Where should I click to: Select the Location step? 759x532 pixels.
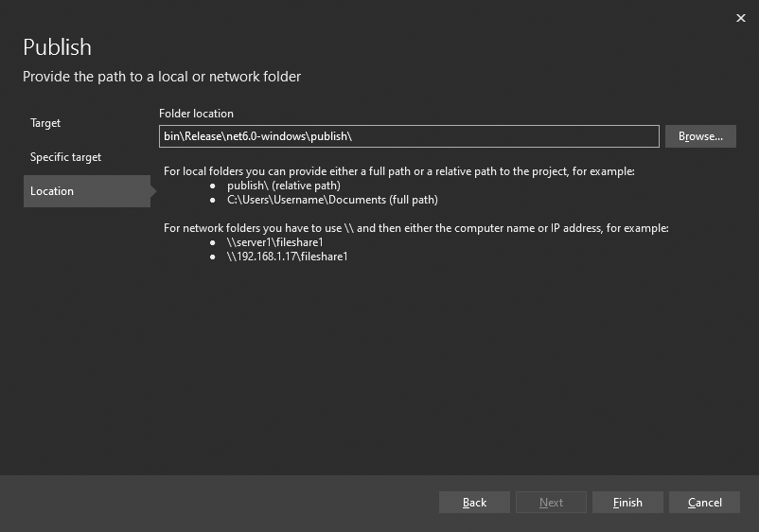coord(87,191)
